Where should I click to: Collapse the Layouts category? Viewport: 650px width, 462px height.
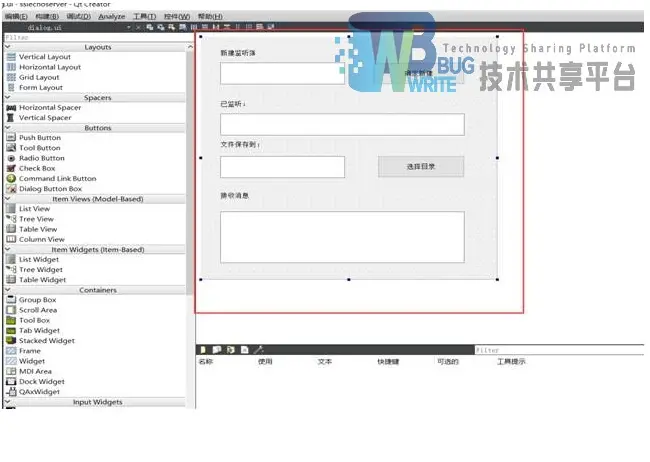coord(7,47)
